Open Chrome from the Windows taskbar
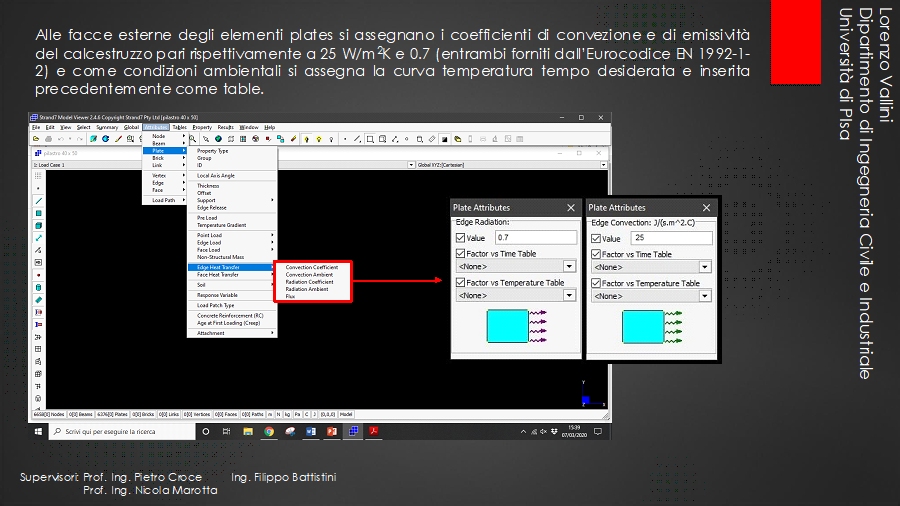The image size is (900, 506). (x=269, y=431)
